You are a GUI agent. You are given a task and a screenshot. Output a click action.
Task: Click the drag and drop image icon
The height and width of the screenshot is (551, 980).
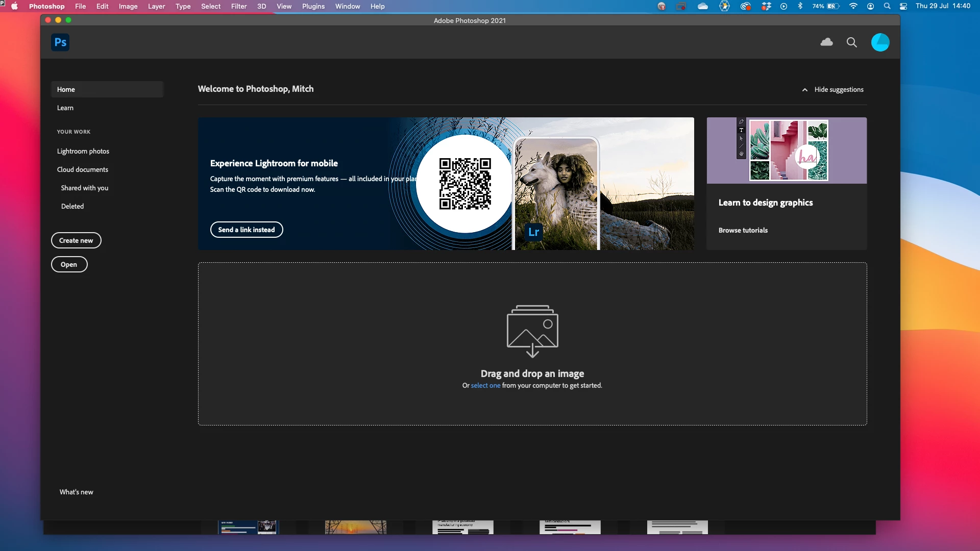(532, 331)
